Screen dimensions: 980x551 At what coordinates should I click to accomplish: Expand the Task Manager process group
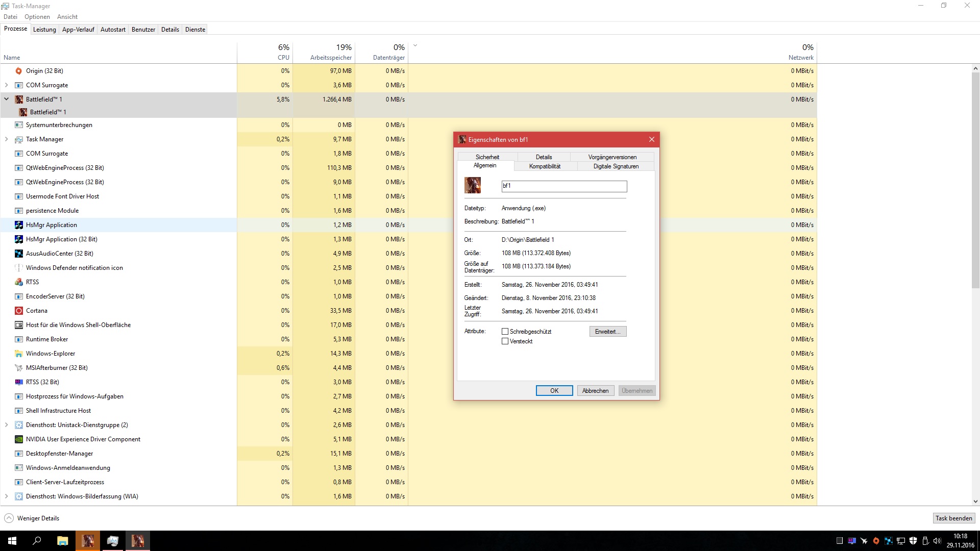(7, 139)
